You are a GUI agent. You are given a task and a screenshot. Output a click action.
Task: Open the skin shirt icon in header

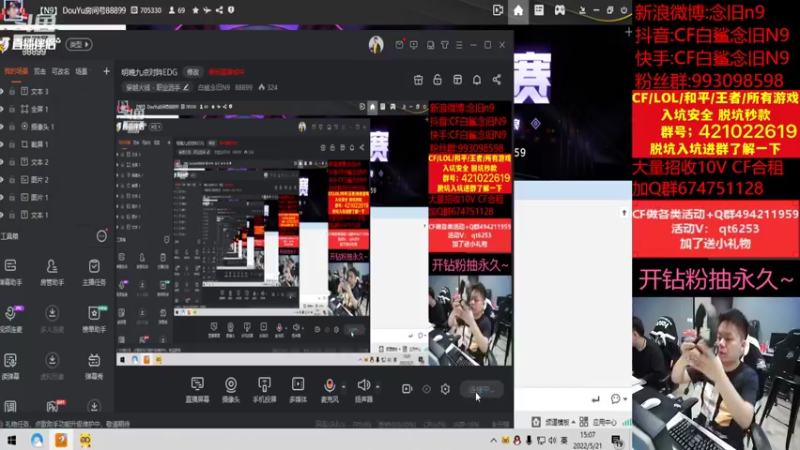(445, 45)
